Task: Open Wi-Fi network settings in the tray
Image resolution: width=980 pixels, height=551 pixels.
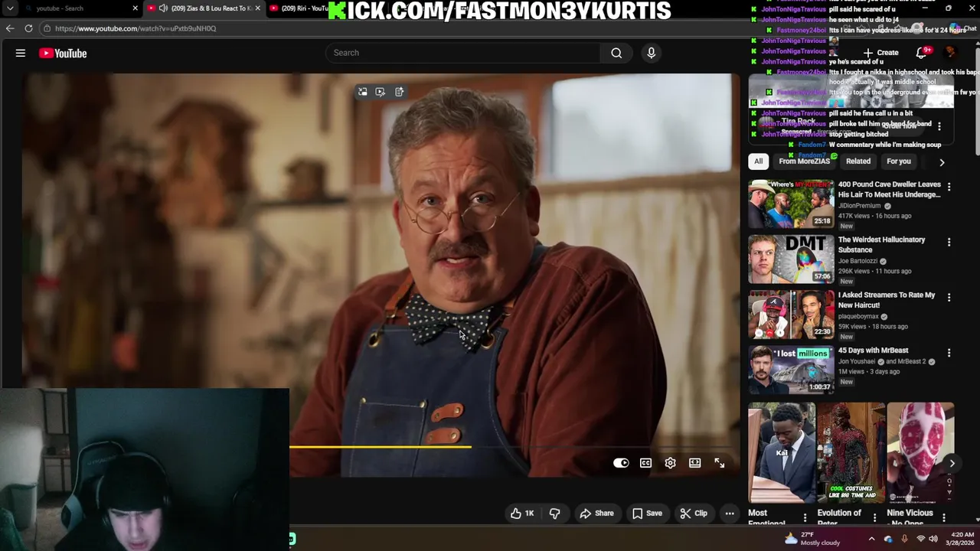Action: [x=920, y=539]
